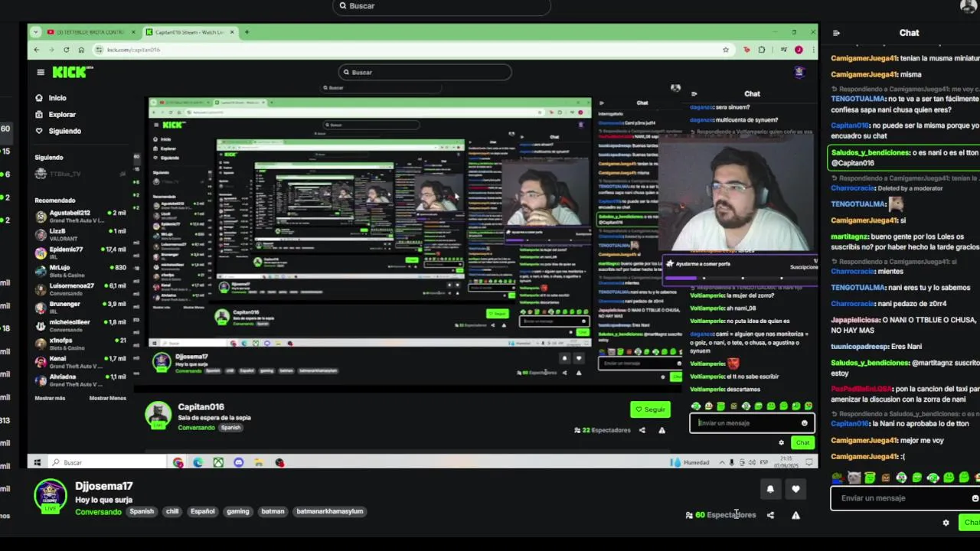Click Mostrar más in the recommended list
The width and height of the screenshot is (980, 551).
tap(50, 398)
